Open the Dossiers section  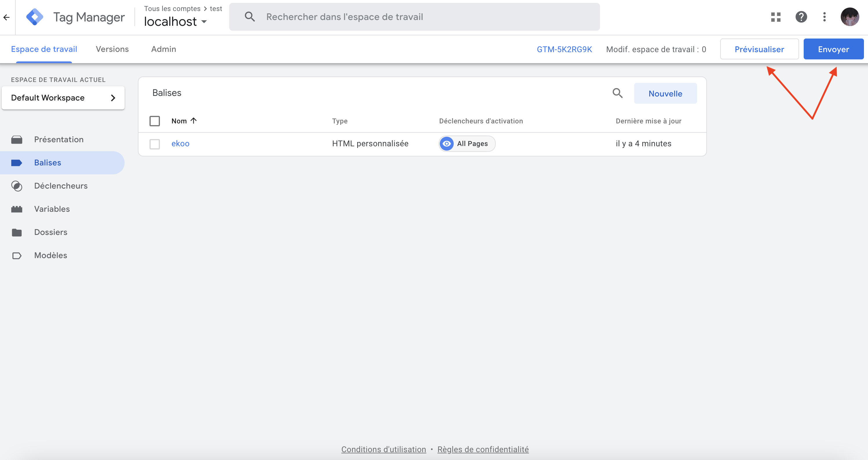point(50,232)
